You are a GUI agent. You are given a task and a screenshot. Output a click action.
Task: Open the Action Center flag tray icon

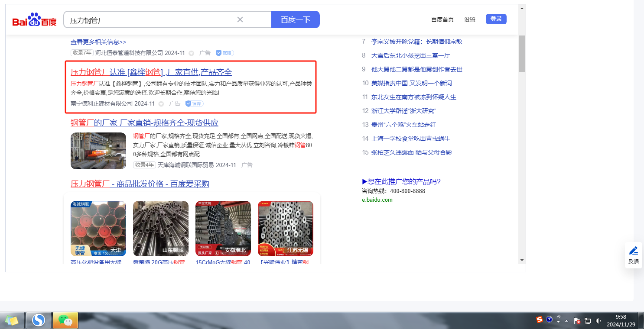coord(577,321)
